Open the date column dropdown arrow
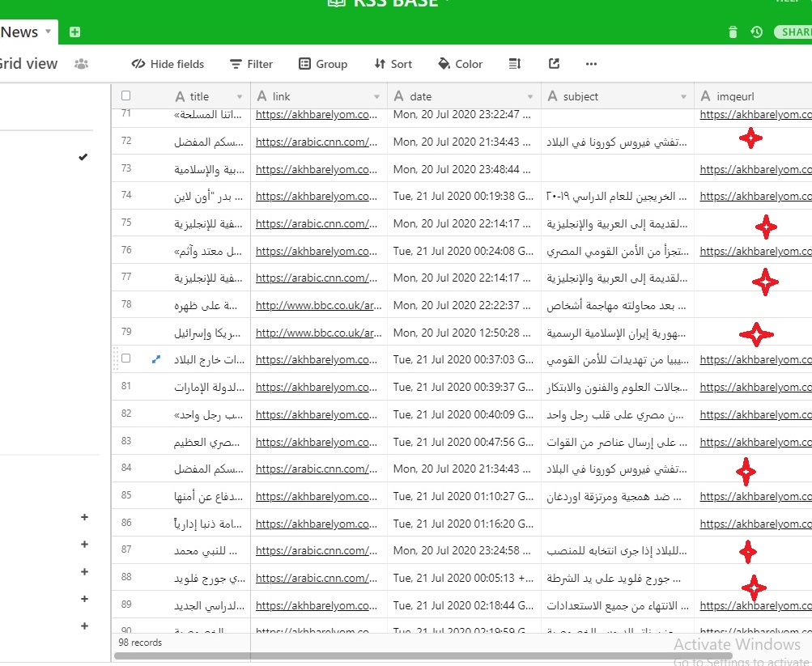812x666 pixels. 530,97
